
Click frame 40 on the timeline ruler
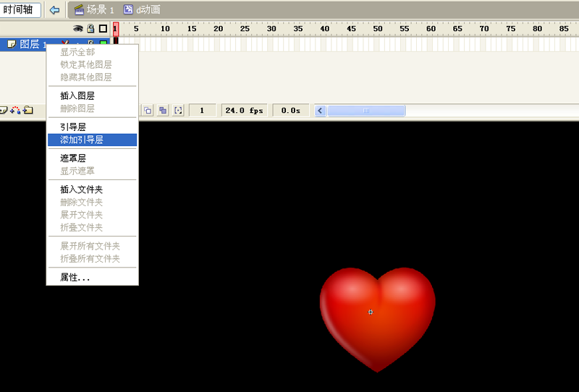coord(324,29)
